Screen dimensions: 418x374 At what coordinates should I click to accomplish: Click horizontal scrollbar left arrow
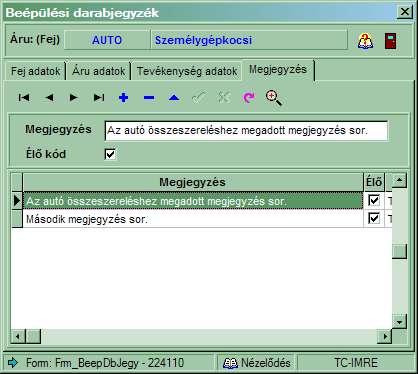[x=18, y=336]
